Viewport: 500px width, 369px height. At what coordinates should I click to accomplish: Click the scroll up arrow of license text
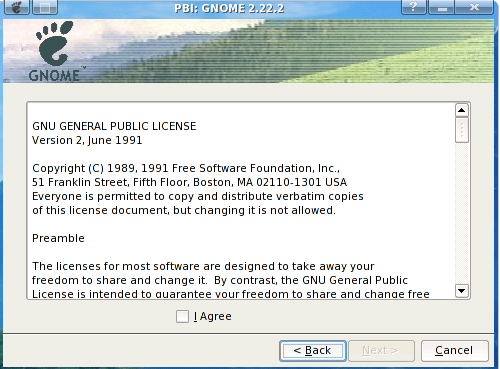462,110
